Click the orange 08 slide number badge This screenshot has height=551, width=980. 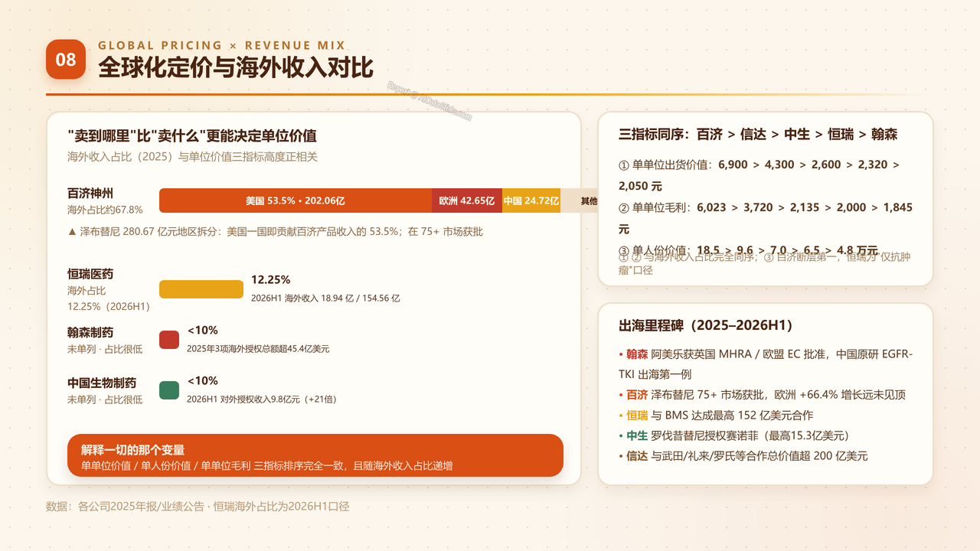66,59
